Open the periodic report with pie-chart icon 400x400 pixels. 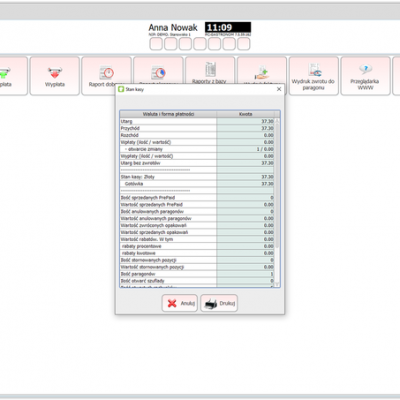pos(158,71)
